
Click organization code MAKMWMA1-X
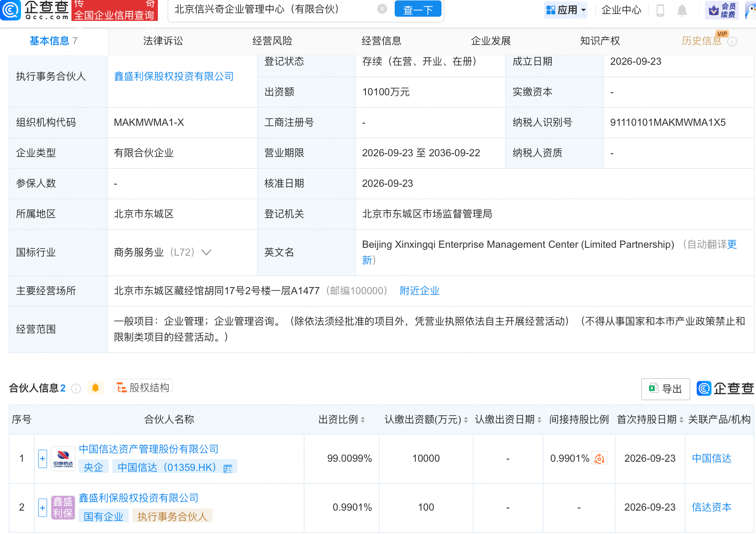(x=149, y=122)
